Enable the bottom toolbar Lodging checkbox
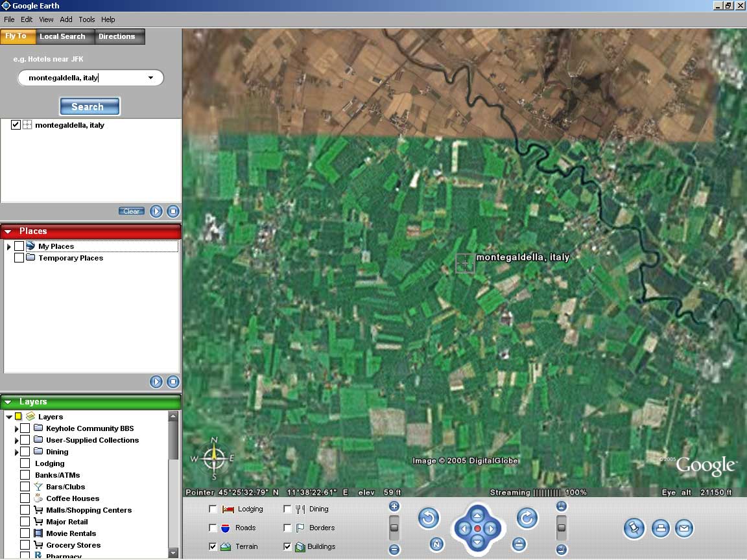 click(x=213, y=509)
